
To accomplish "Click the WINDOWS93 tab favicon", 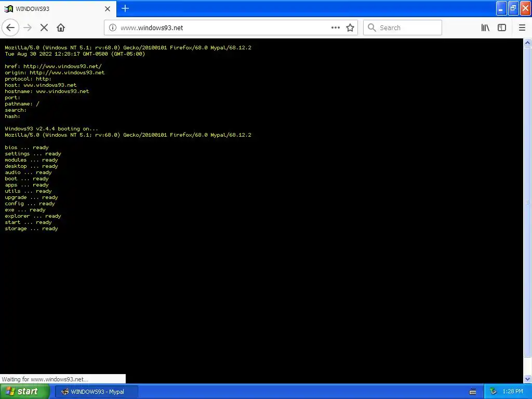I will pyautogui.click(x=9, y=9).
